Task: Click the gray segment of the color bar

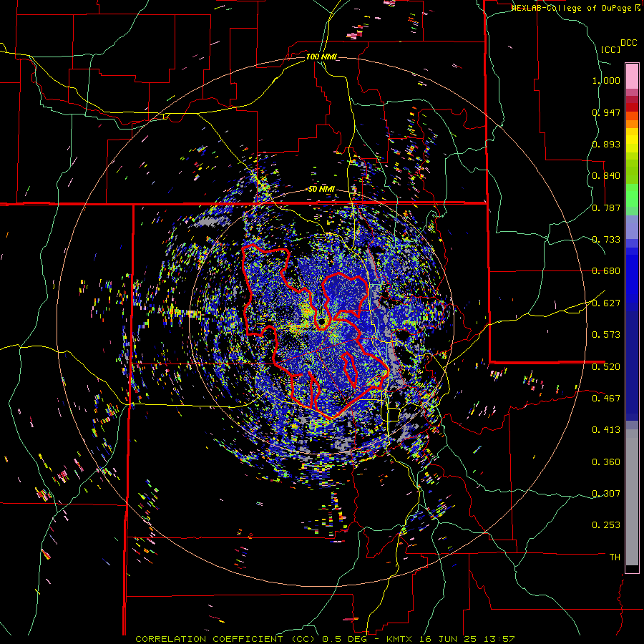Action: [x=632, y=497]
